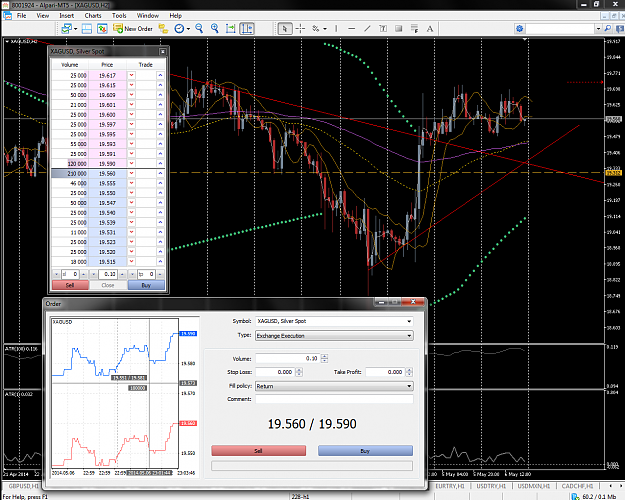Viewport: 625px width, 500px height.
Task: Decrease 0.10 volume in depth panel
Action: tap(94, 274)
